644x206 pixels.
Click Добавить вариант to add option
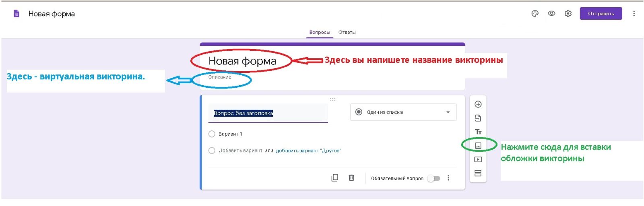[x=240, y=151]
